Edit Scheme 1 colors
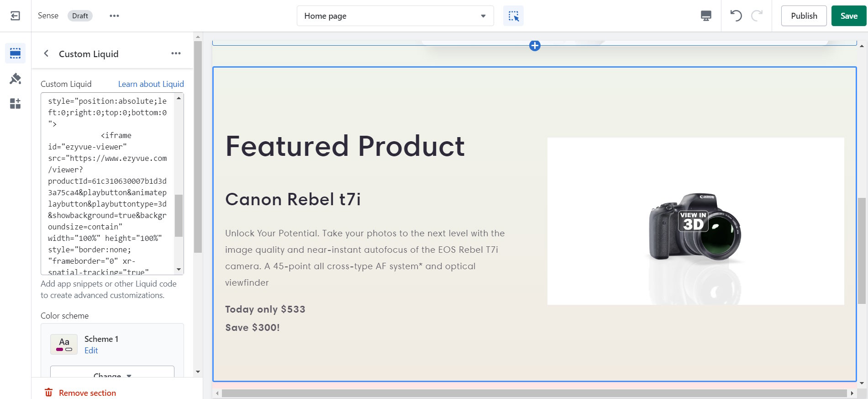 point(91,351)
